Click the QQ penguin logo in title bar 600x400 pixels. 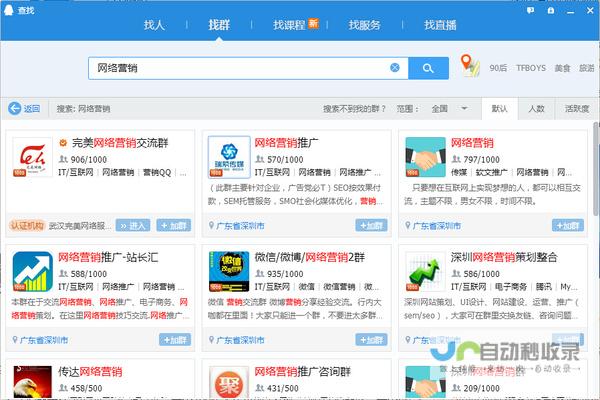point(8,10)
